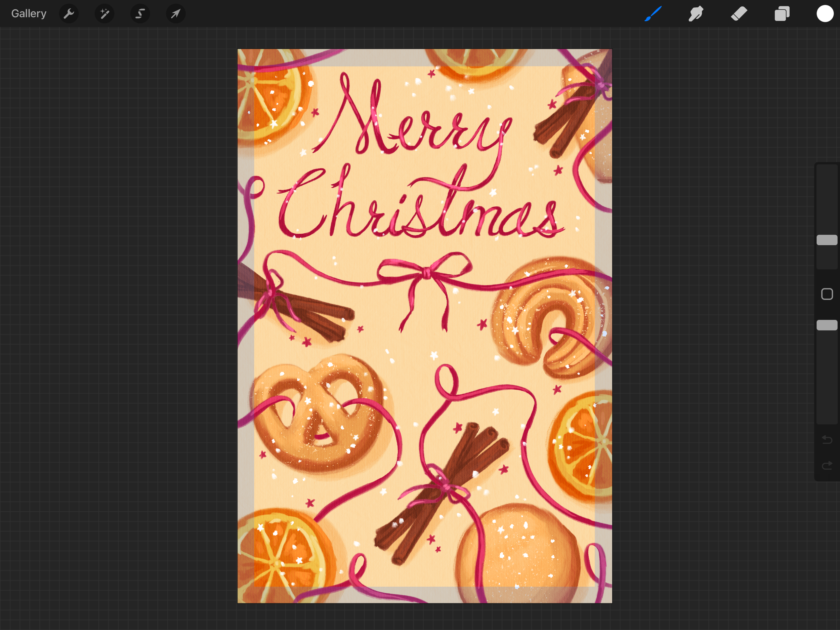Select the Eraser tool
The height and width of the screenshot is (630, 840).
739,14
